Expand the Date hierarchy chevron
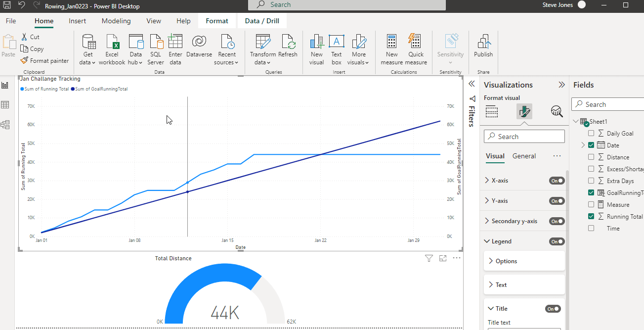The width and height of the screenshot is (644, 330). (583, 145)
